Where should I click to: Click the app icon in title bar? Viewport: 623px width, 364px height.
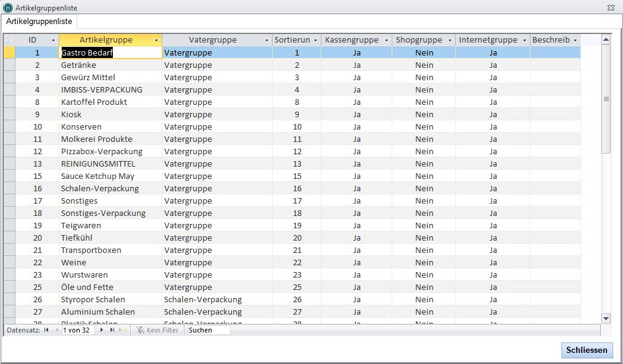(x=8, y=7)
